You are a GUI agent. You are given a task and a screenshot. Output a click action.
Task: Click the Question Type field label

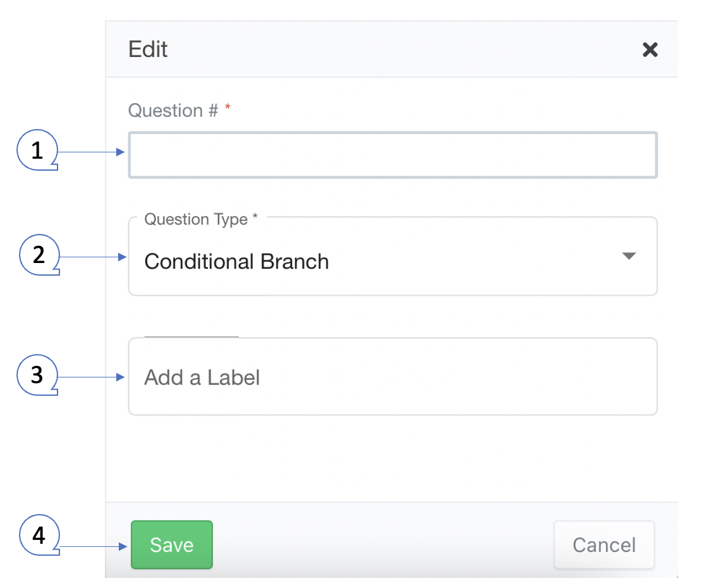[190, 219]
